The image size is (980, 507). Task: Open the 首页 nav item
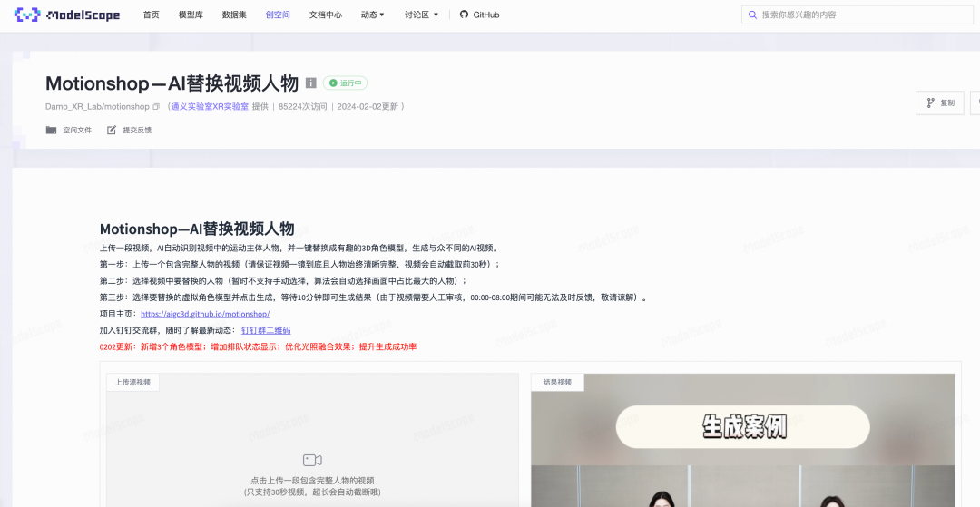pyautogui.click(x=152, y=15)
